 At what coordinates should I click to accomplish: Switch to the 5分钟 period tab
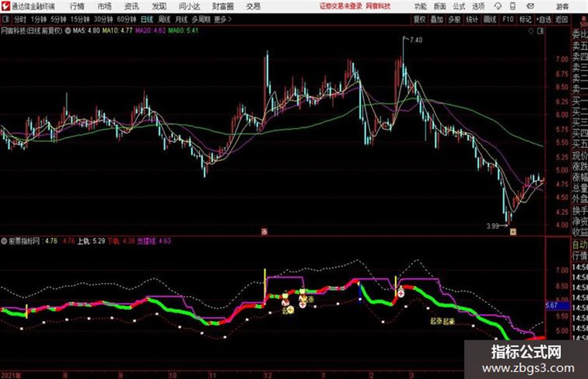[x=58, y=19]
